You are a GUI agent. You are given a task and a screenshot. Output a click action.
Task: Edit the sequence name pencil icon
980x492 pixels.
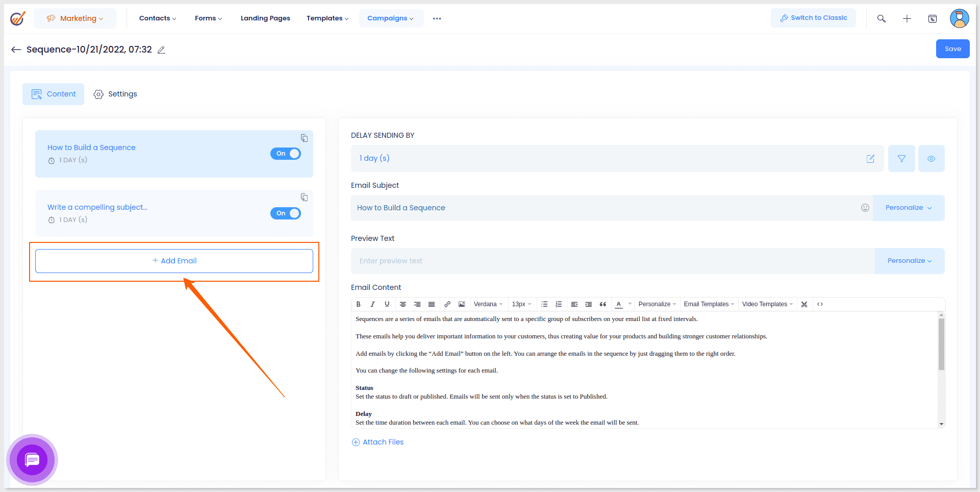[161, 50]
